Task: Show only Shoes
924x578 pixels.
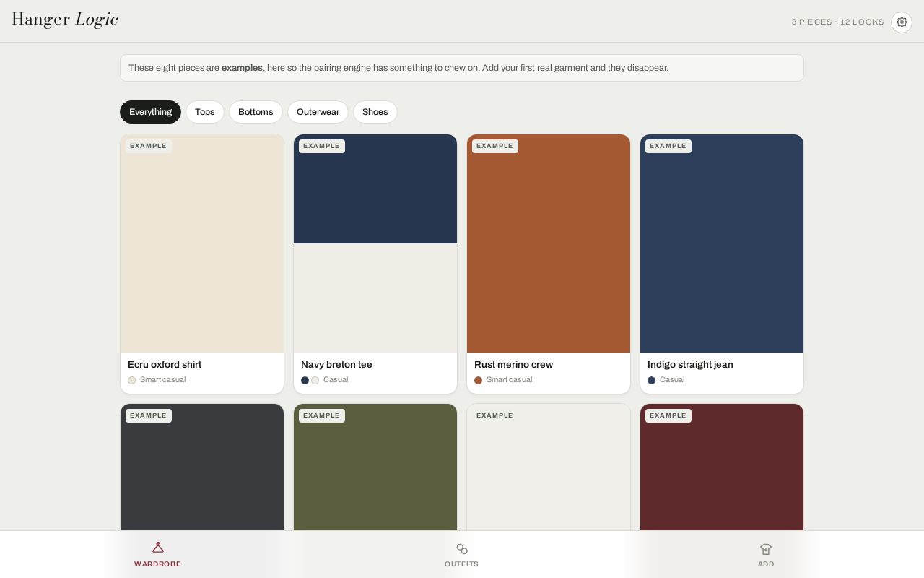Action: 375,112
